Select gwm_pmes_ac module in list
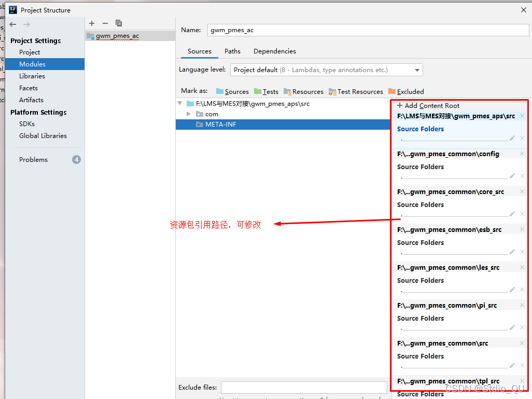The width and height of the screenshot is (532, 399). coord(130,36)
